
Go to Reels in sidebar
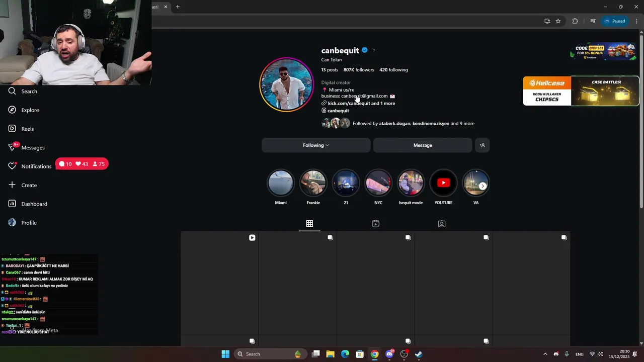21,129
